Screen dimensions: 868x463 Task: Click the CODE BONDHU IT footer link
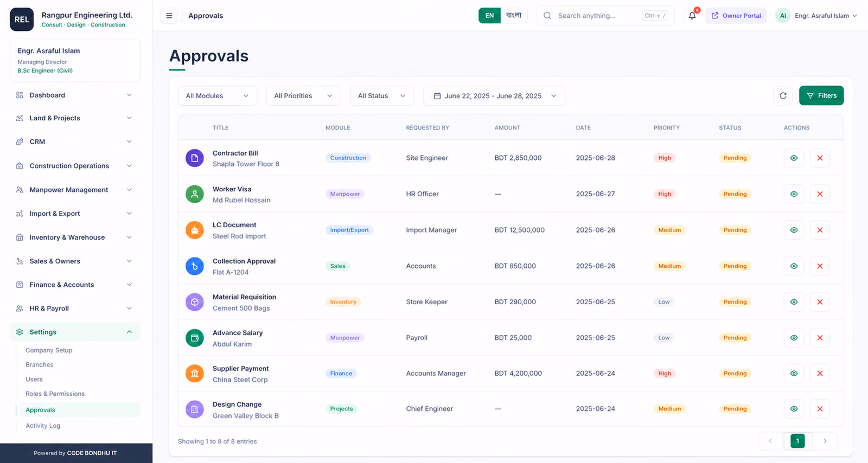(x=92, y=453)
